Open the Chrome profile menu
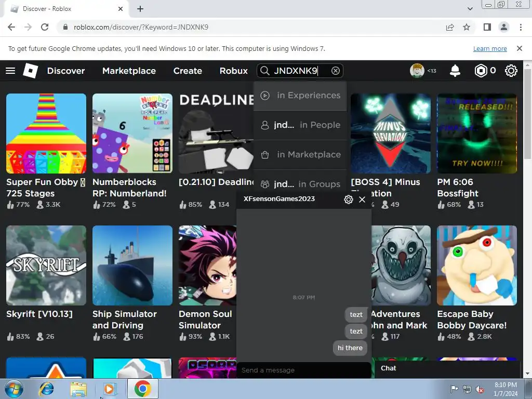This screenshot has height=399, width=532. coord(504,27)
